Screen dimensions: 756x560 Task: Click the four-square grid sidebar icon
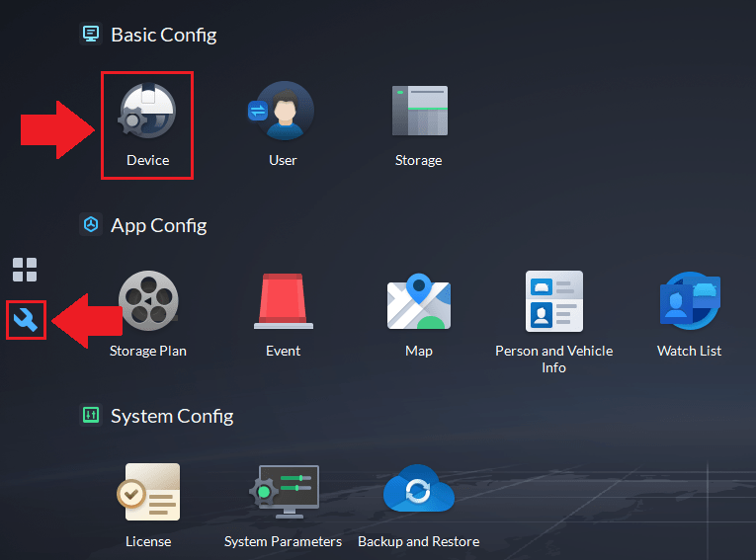click(x=25, y=270)
